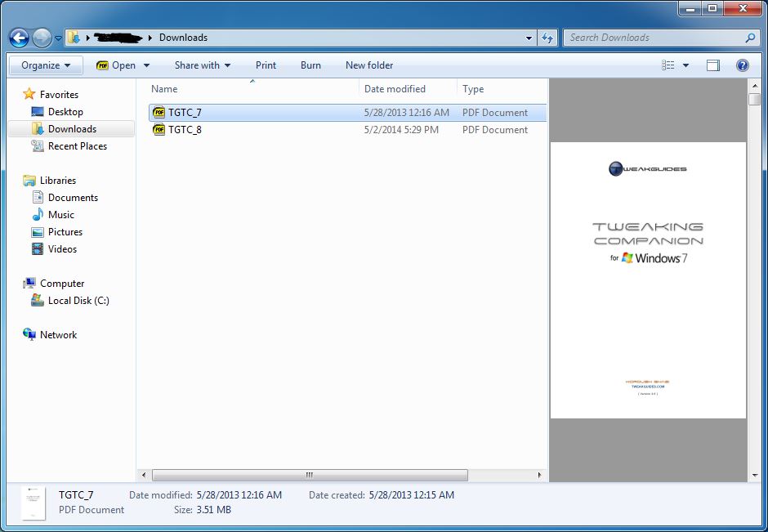
Task: Click the PDF icon of TGTC_8
Action: (159, 129)
